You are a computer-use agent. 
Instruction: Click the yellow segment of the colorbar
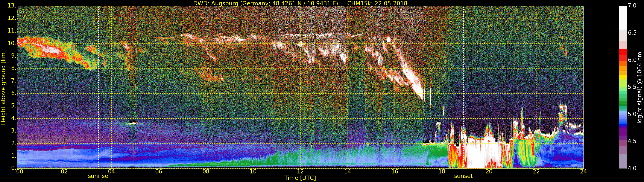pos(623,77)
